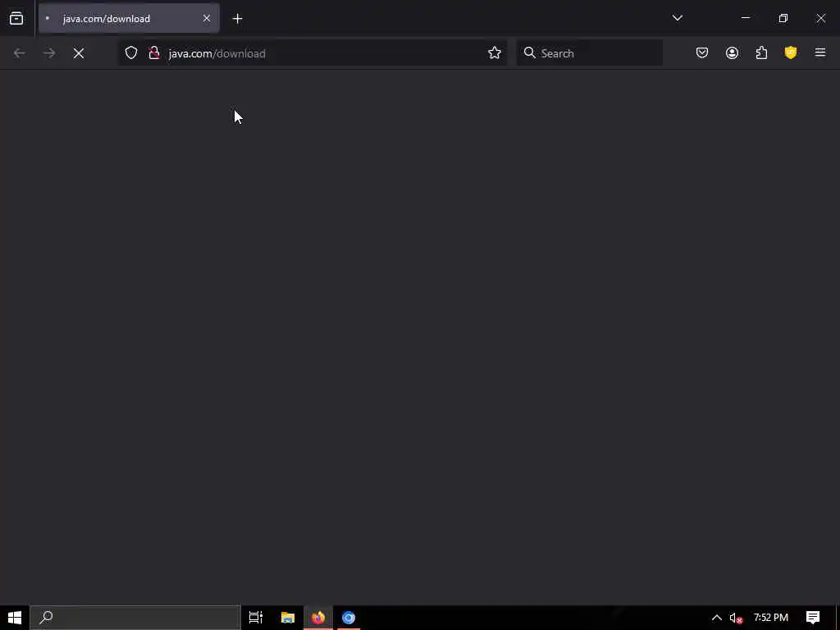Launch File Explorer from the taskbar
Viewport: 840px width, 630px height.
coord(288,618)
